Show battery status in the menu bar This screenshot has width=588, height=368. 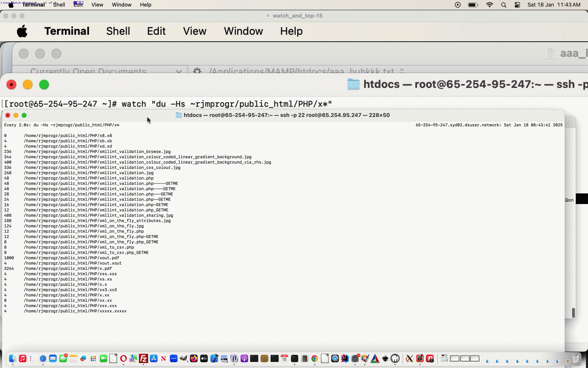[x=473, y=5]
